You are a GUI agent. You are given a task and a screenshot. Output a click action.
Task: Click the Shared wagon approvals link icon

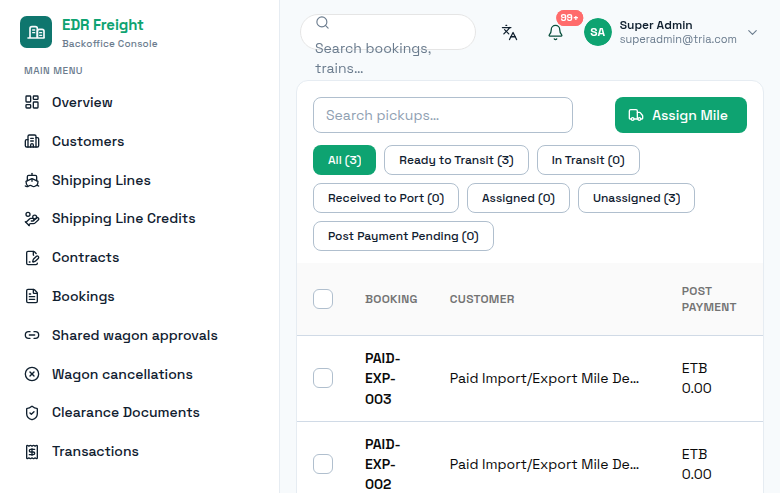pos(32,335)
